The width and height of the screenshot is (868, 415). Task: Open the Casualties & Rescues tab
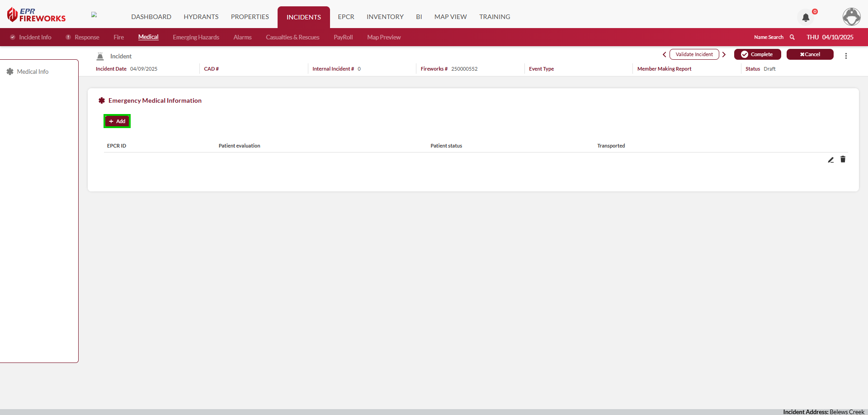click(292, 37)
